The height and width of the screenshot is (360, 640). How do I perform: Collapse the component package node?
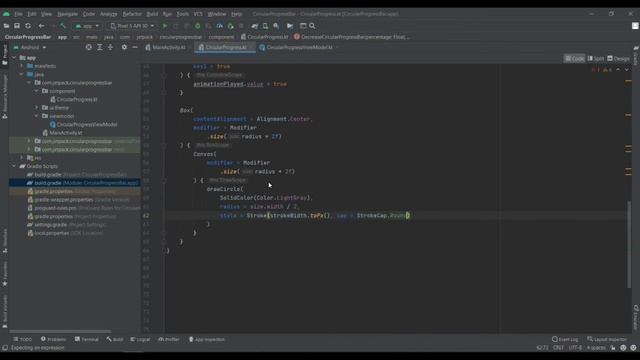tap(37, 91)
